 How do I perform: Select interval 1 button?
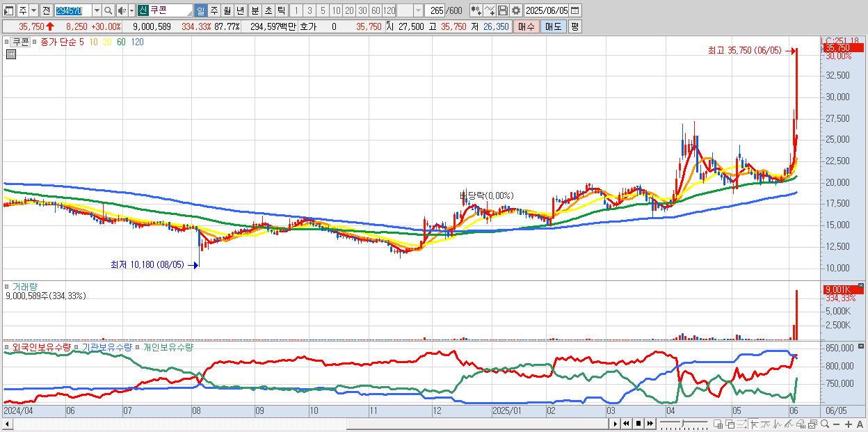pyautogui.click(x=296, y=10)
